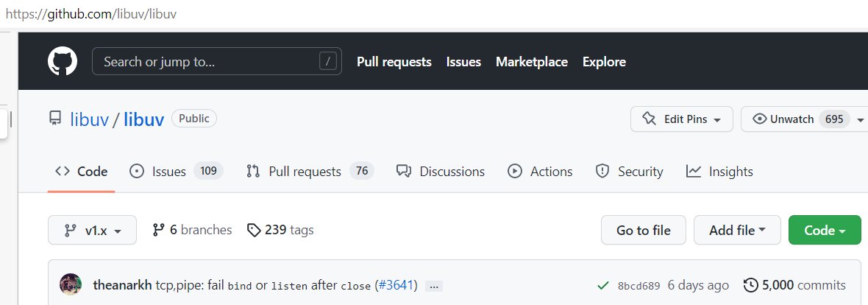Image resolution: width=868 pixels, height=305 pixels.
Task: Click the tag icon beside 239 tags
Action: (x=254, y=230)
